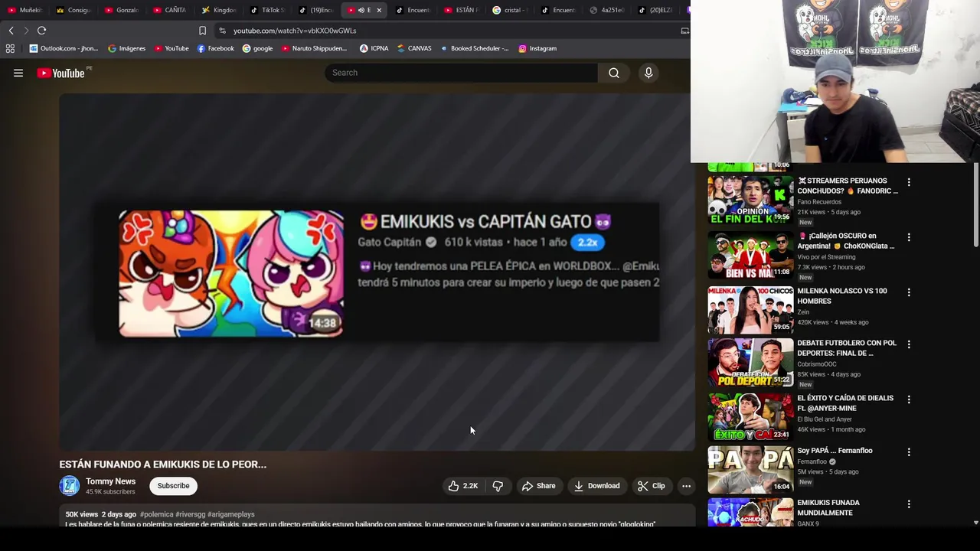Switch to the Gonzalo browser tab

tap(122, 10)
